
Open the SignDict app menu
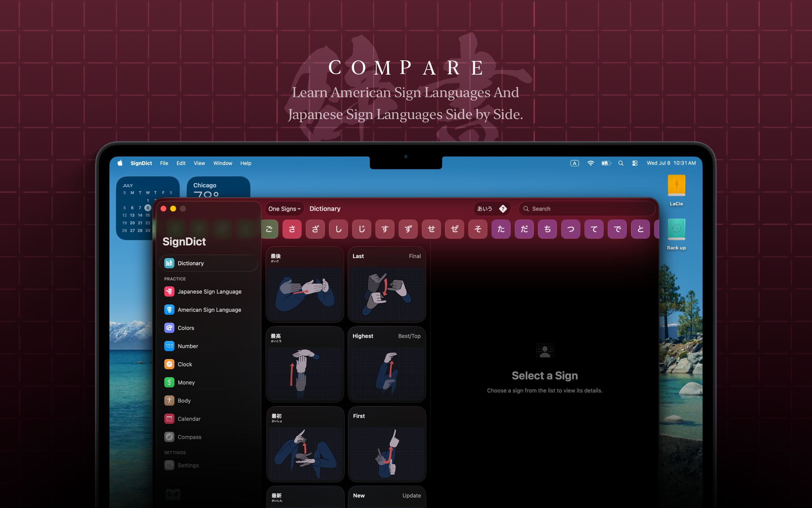pyautogui.click(x=141, y=163)
